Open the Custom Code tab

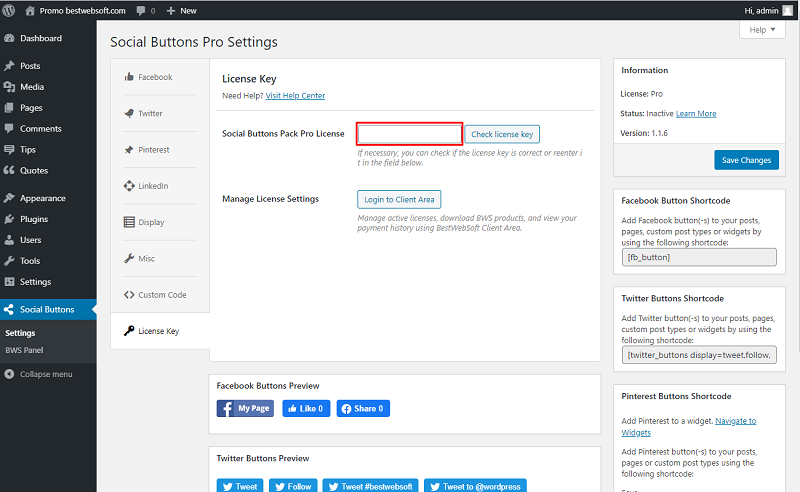[x=160, y=295]
